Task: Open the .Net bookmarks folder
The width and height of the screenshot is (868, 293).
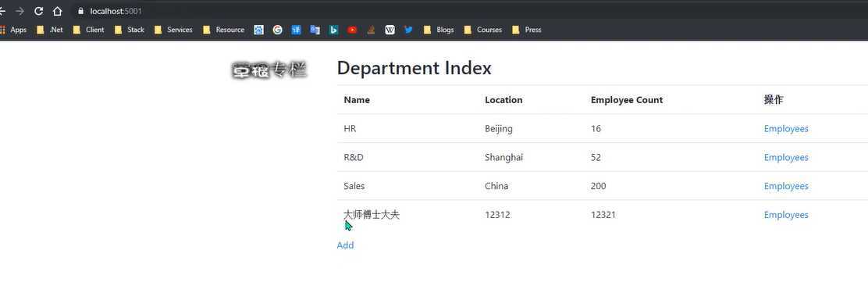Action: coord(50,30)
